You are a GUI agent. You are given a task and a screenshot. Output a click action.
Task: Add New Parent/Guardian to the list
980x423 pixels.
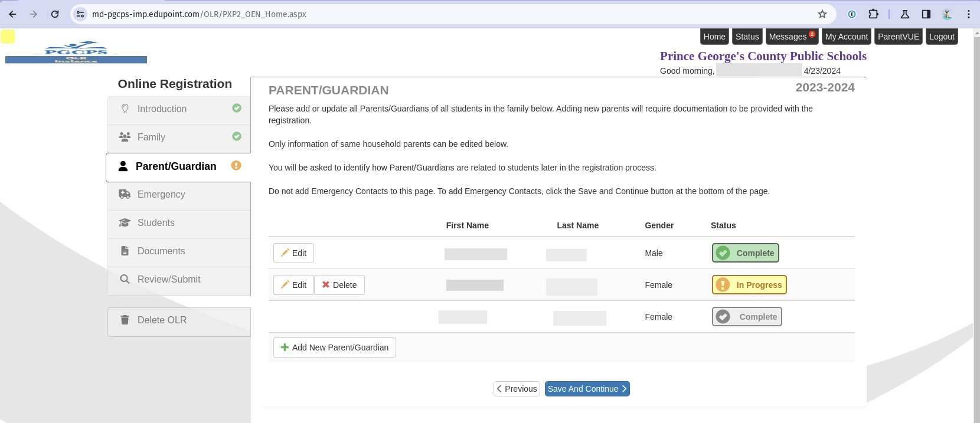coord(334,347)
